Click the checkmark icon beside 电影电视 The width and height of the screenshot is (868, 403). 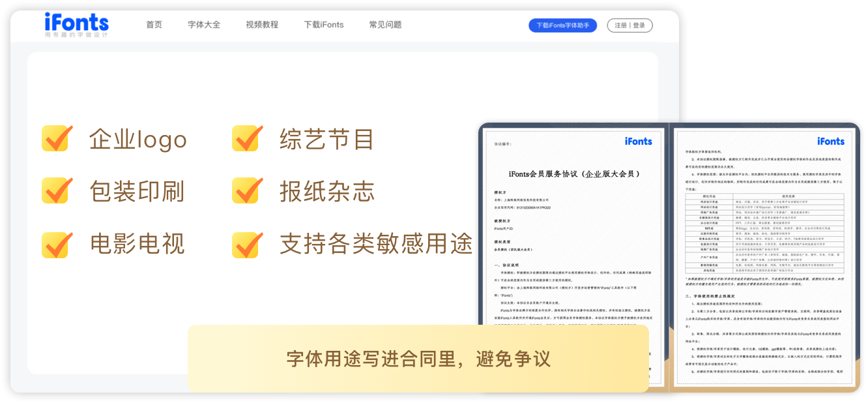57,244
